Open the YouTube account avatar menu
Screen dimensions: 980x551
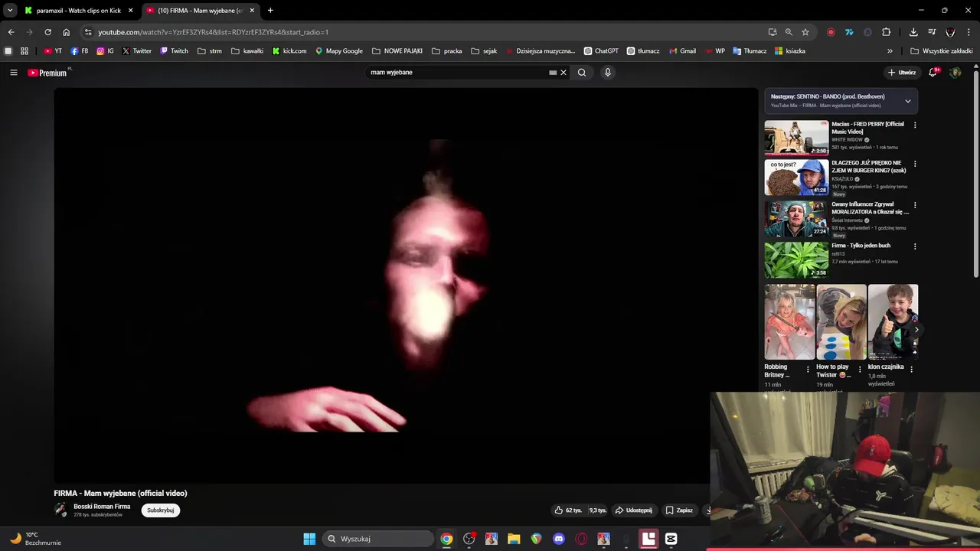pyautogui.click(x=955, y=73)
